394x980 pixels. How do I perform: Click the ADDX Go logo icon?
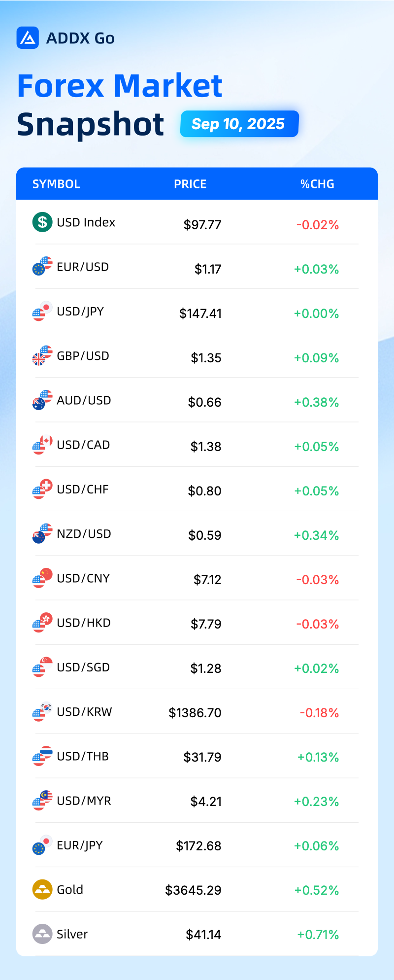28,38
